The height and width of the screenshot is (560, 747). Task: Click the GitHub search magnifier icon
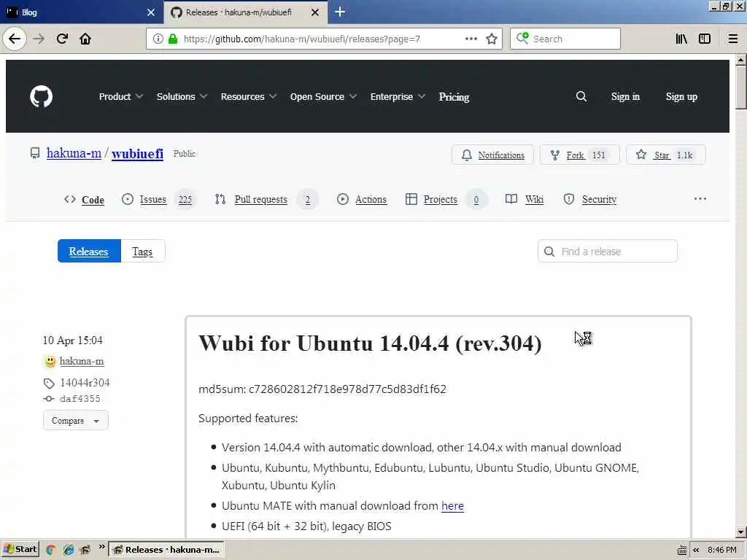point(581,96)
